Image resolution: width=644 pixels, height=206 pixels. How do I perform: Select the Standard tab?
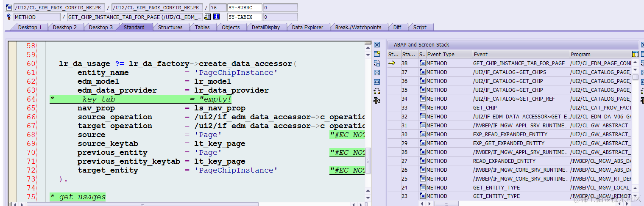[134, 27]
